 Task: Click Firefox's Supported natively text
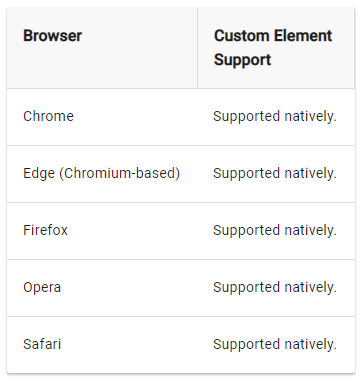(x=275, y=231)
